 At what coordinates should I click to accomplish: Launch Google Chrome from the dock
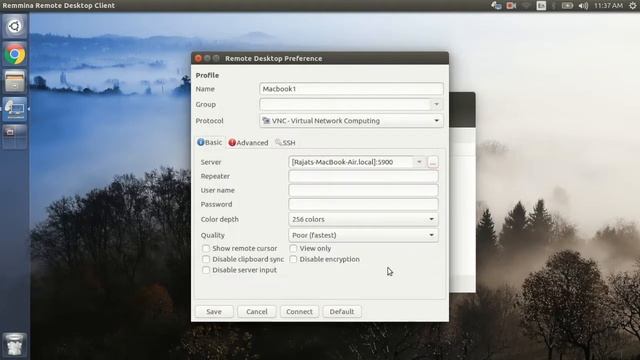tap(15, 54)
